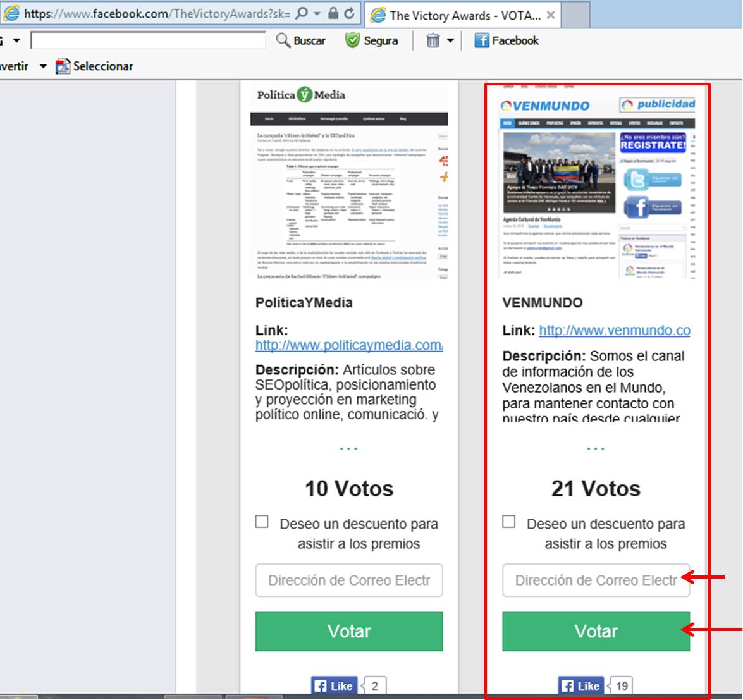Click the Buscar search toolbar button
Viewport: 743px width, 700px height.
coord(301,40)
